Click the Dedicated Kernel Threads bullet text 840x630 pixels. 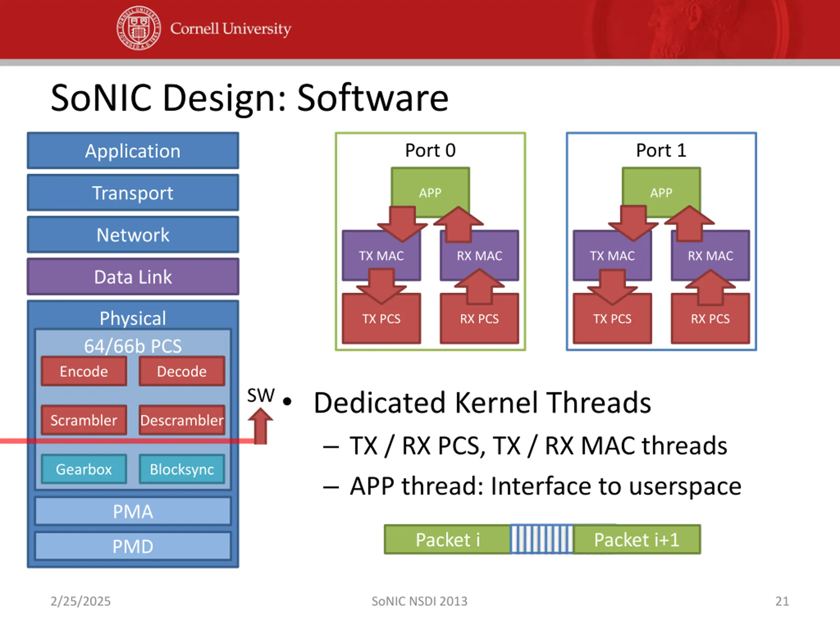pyautogui.click(x=482, y=403)
